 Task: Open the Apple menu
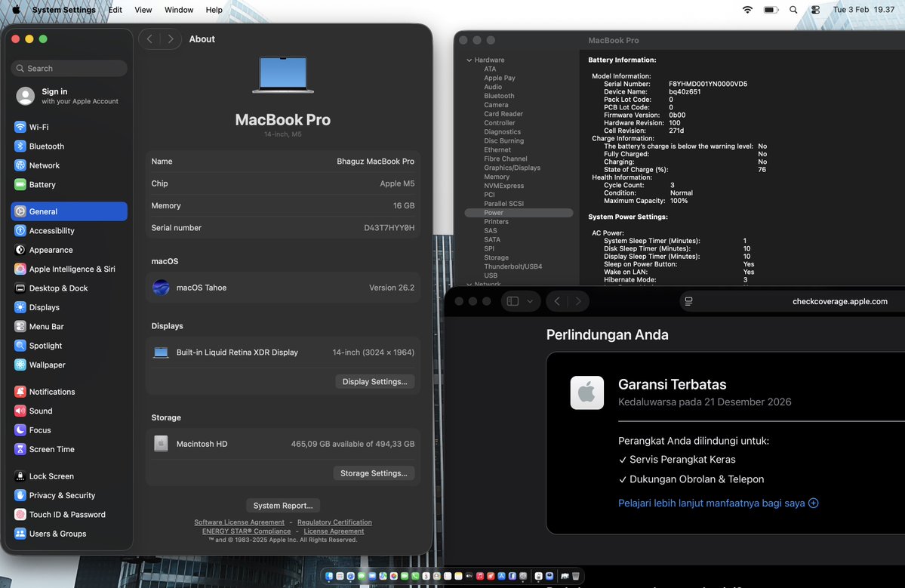(16, 10)
